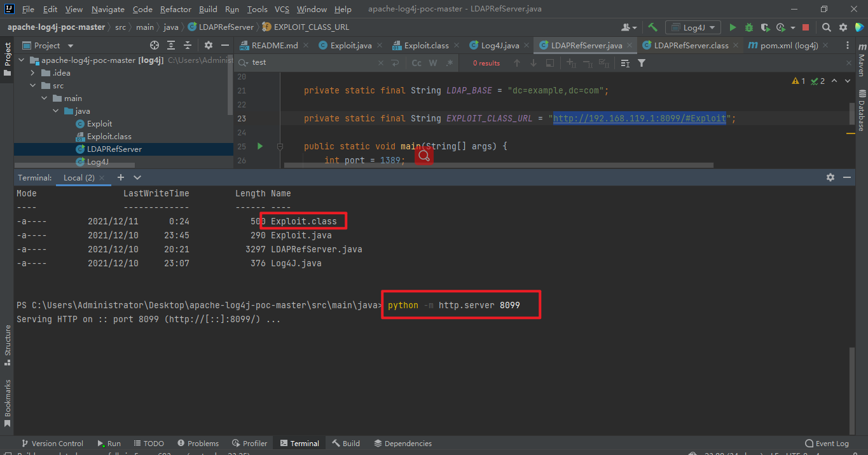Open terminal sessions dropdown chevron
This screenshot has width=868, height=455.
[137, 177]
